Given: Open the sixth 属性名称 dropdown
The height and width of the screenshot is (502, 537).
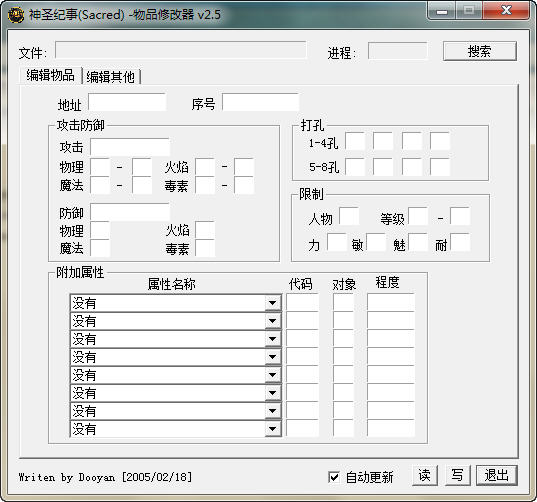Looking at the screenshot, I should point(273,393).
